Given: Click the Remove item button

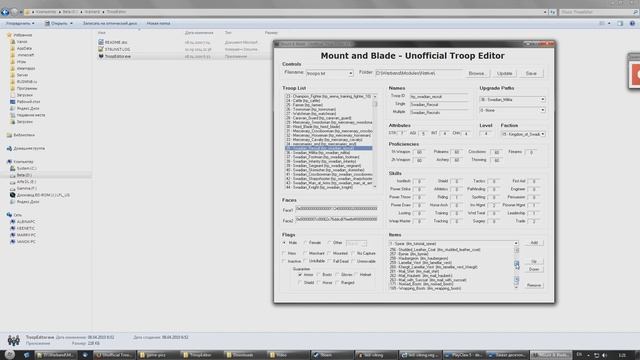Looking at the screenshot, I should tap(534, 285).
